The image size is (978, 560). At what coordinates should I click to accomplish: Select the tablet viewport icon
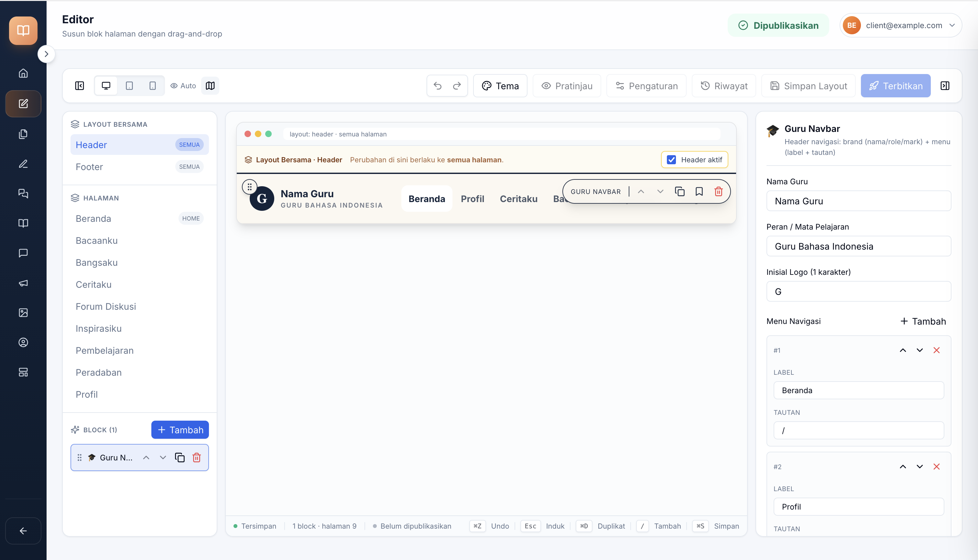129,86
